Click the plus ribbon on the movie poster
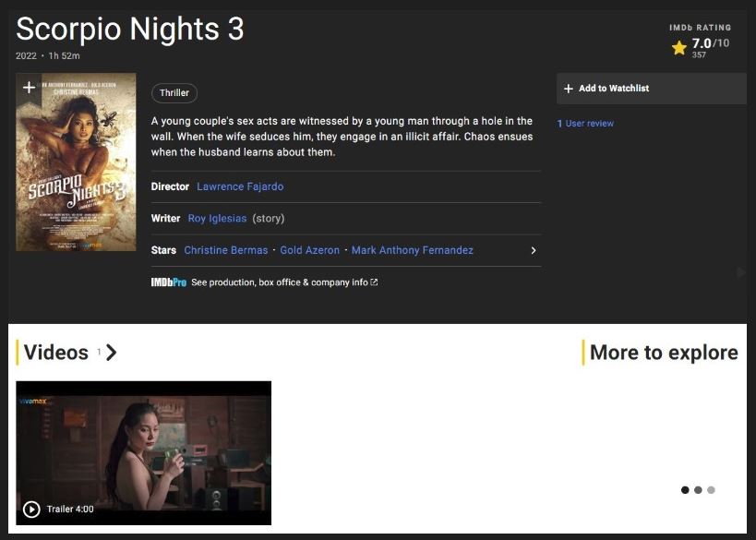 click(29, 88)
